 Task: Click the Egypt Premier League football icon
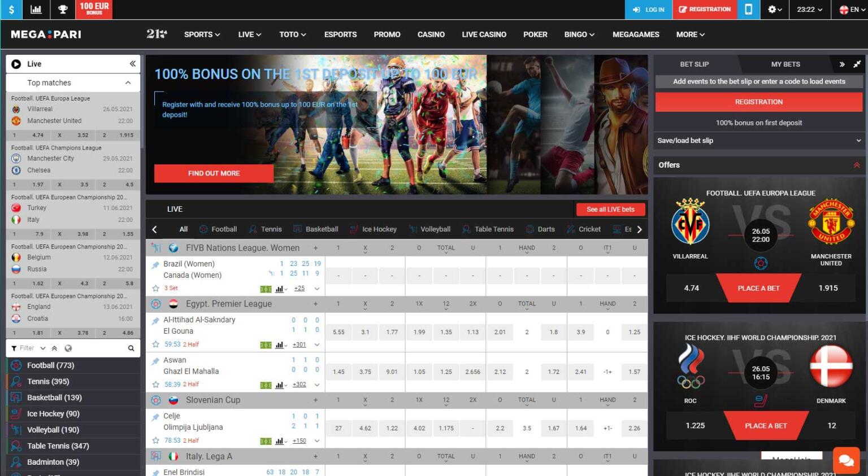click(x=156, y=304)
